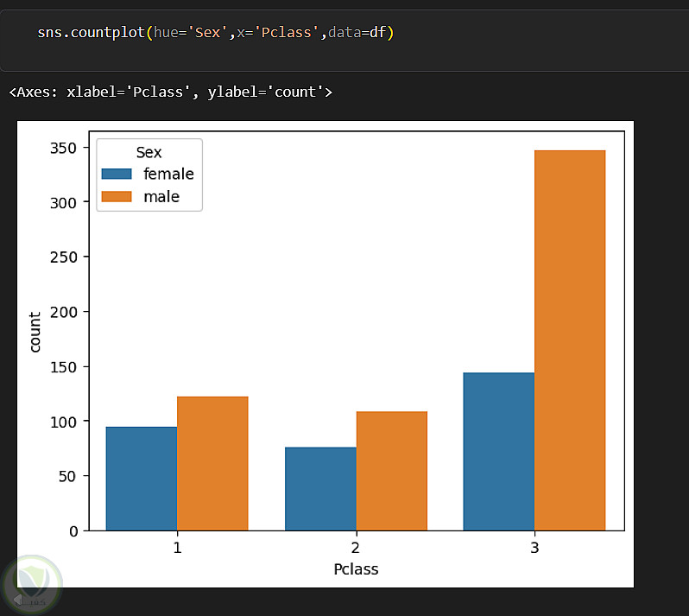Click the 'count' y-axis label
689x616 pixels.
(35, 333)
